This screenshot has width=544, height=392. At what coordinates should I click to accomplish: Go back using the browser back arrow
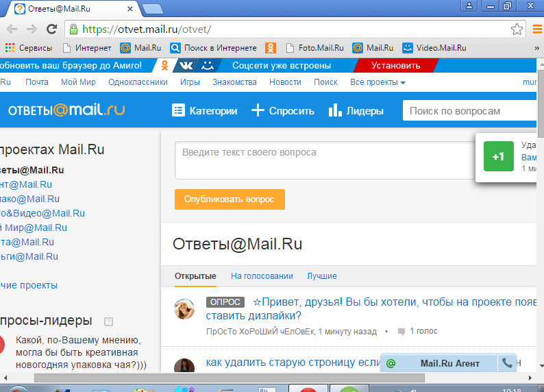(x=12, y=29)
